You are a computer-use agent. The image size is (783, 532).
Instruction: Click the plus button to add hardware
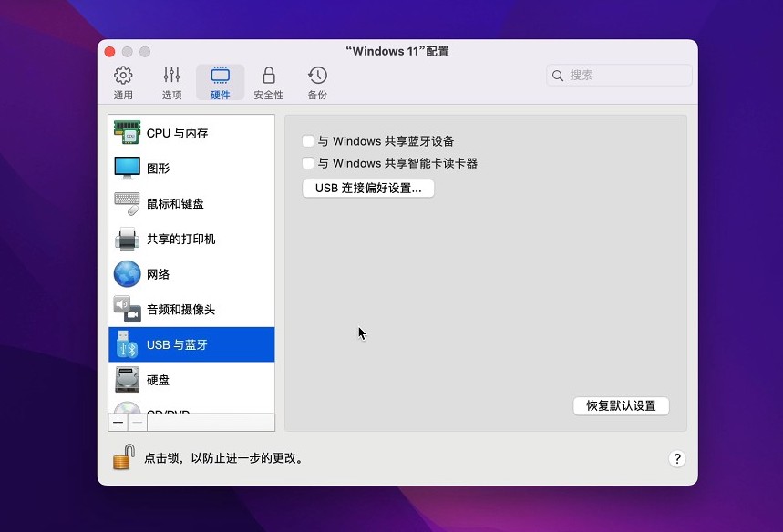click(118, 423)
